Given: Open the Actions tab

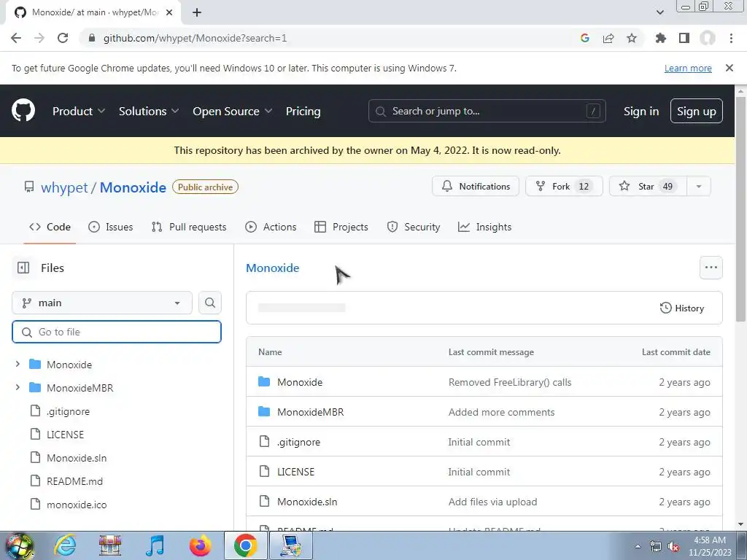Looking at the screenshot, I should (x=271, y=227).
